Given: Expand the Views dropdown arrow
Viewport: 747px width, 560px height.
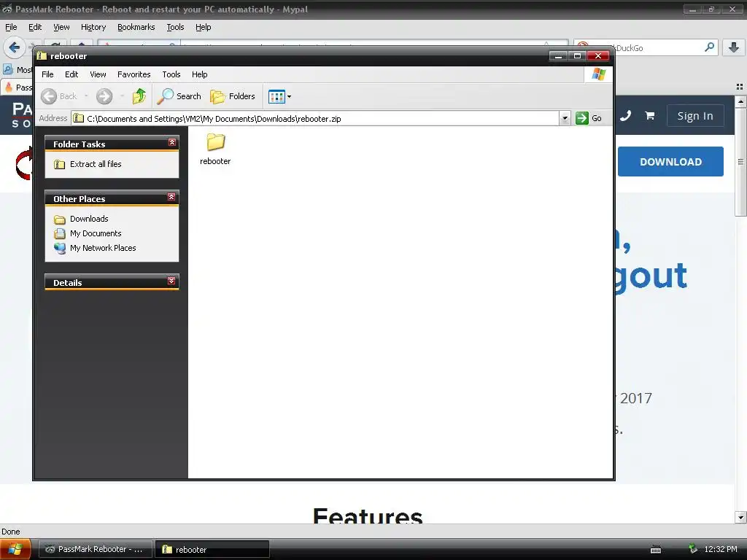Looking at the screenshot, I should click(x=289, y=97).
